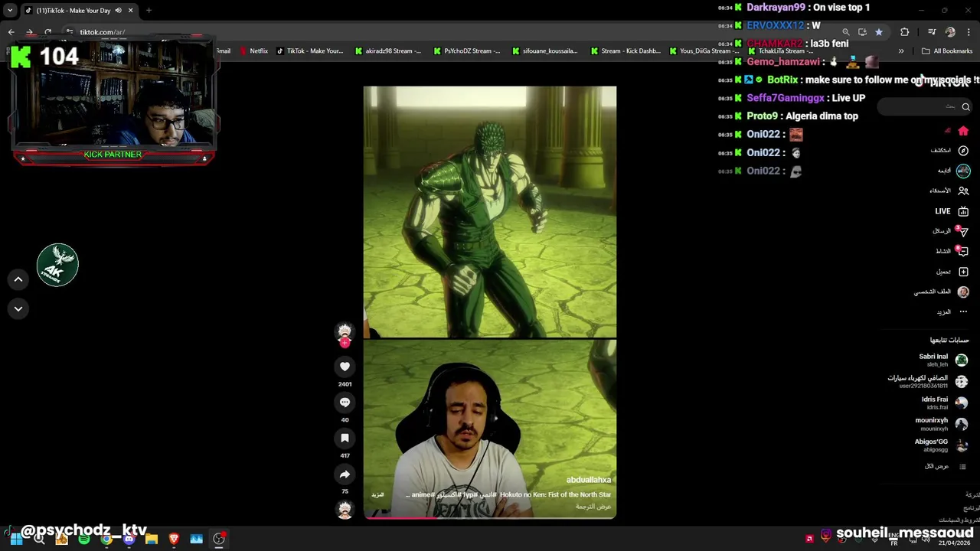Open Chrome three-dot menu
Viewport: 980px width, 551px height.
969,32
